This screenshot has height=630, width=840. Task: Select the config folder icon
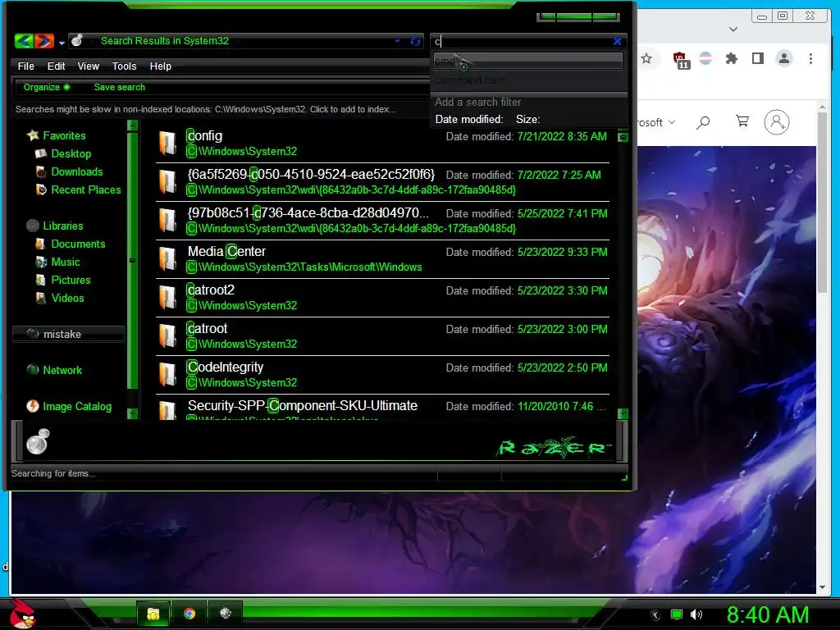(x=167, y=144)
